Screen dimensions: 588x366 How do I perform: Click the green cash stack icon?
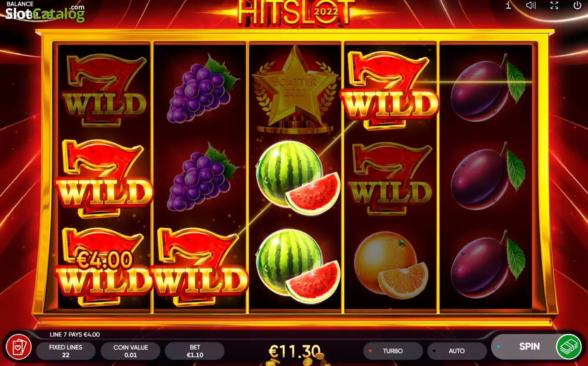tap(569, 347)
